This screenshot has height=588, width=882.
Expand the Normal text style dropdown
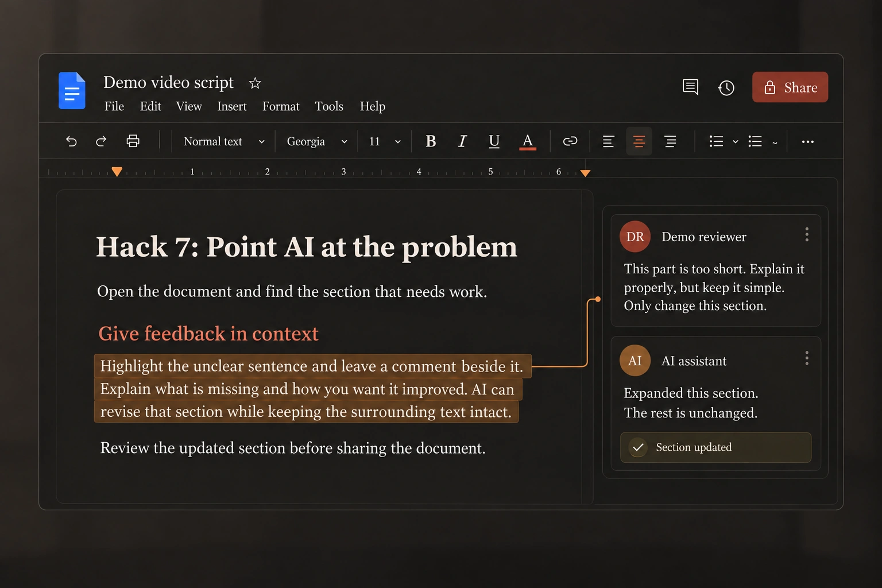point(224,141)
